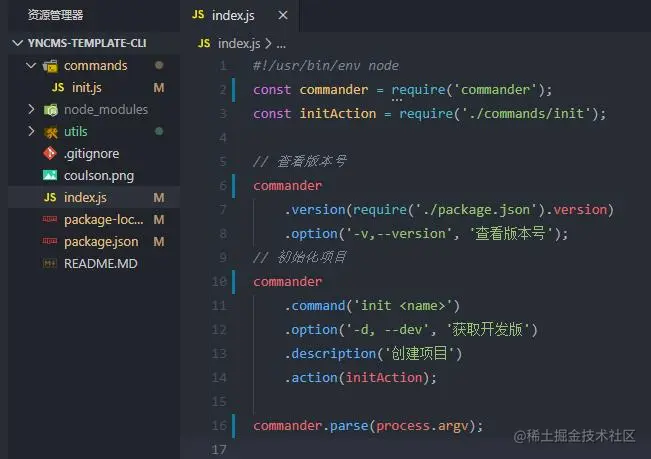Click the 'commander' identifier on line 6
This screenshot has height=459, width=651.
(x=288, y=186)
